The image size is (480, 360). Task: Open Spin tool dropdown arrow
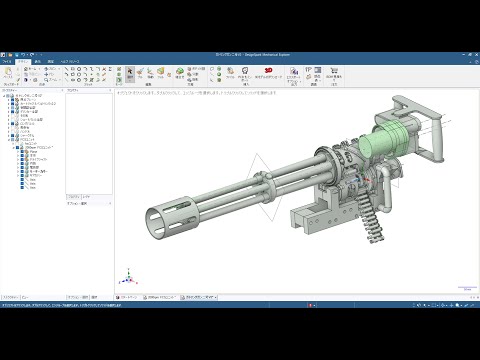59,69
